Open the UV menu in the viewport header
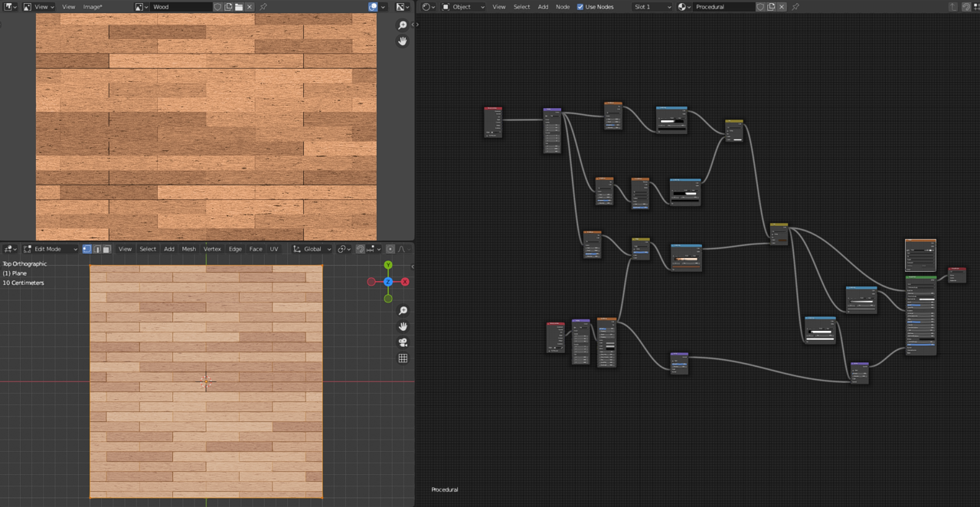Screen dimensions: 980x507 276,249
